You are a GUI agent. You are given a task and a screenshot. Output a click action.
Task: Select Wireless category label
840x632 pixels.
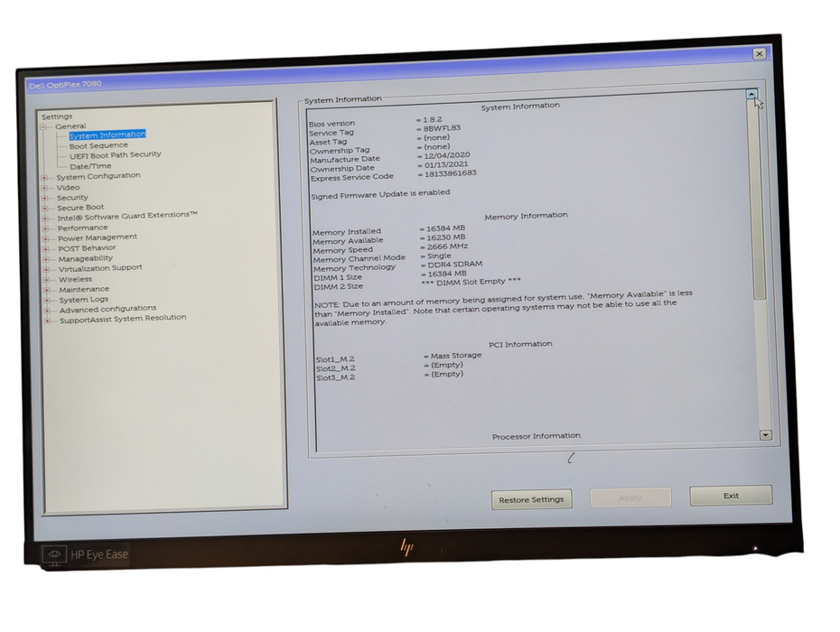pyautogui.click(x=75, y=279)
